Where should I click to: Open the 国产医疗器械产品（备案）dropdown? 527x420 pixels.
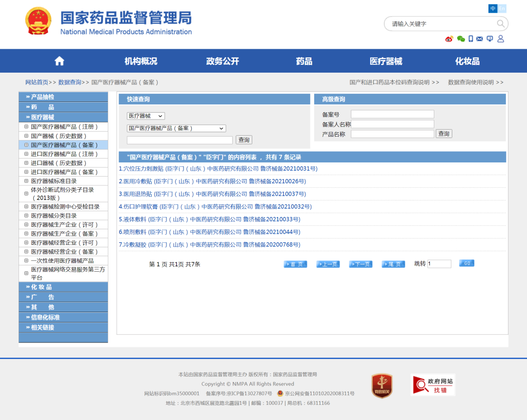pos(176,128)
